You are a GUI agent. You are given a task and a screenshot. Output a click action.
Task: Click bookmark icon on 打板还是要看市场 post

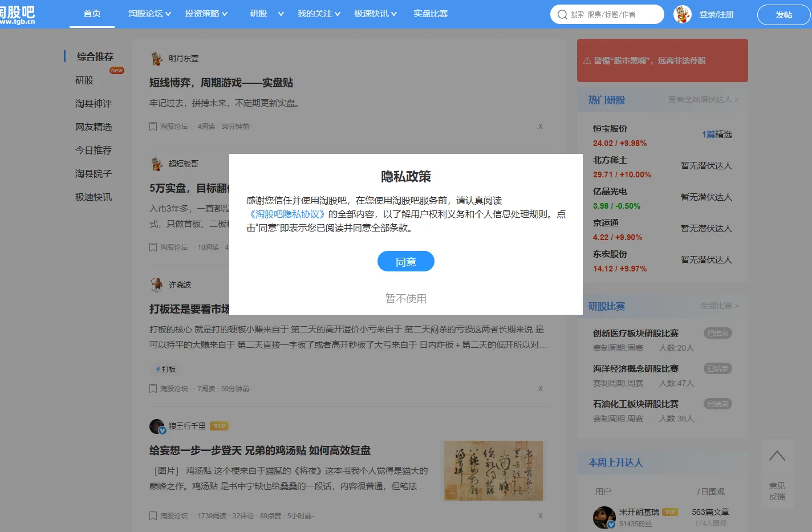[153, 388]
